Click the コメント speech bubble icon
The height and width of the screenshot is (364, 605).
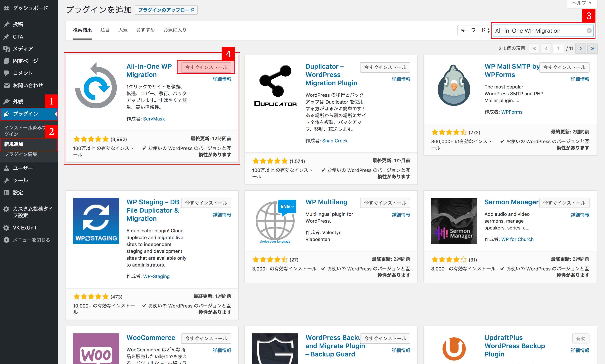pos(6,73)
